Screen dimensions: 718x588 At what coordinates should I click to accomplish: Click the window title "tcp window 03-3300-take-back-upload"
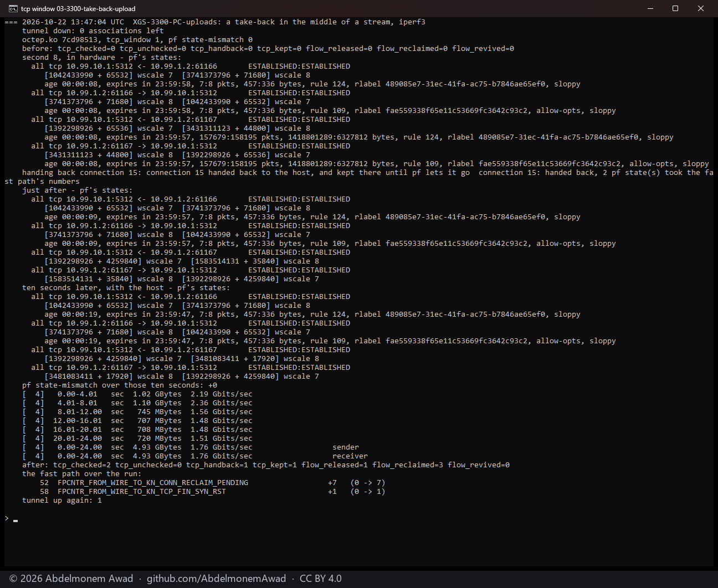(x=78, y=9)
